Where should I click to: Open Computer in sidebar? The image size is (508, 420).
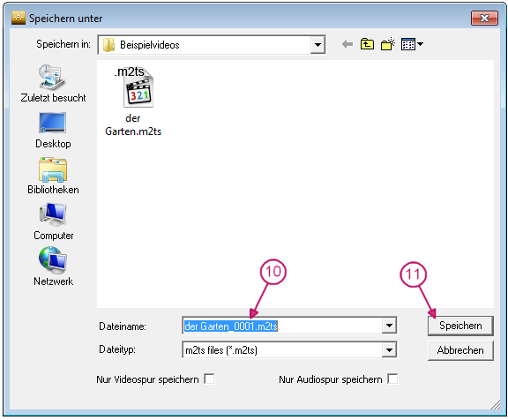point(54,221)
